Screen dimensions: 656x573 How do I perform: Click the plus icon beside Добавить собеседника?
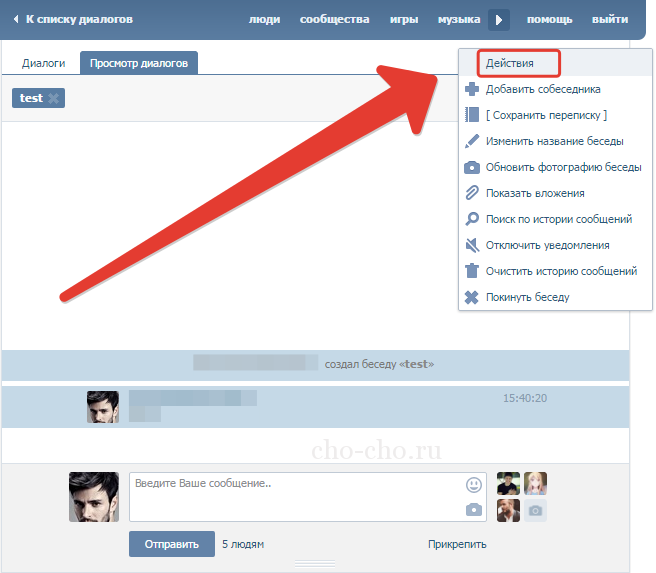(x=472, y=89)
